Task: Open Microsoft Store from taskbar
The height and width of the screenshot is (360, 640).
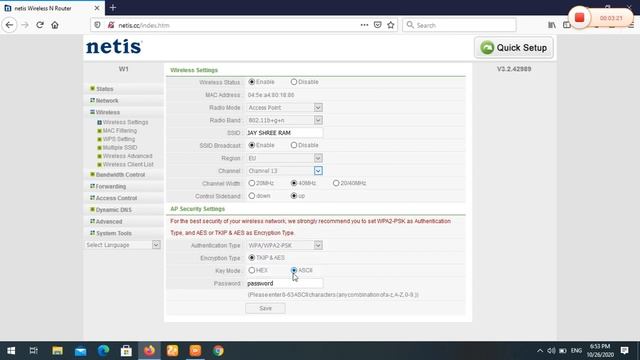Action: point(126,351)
